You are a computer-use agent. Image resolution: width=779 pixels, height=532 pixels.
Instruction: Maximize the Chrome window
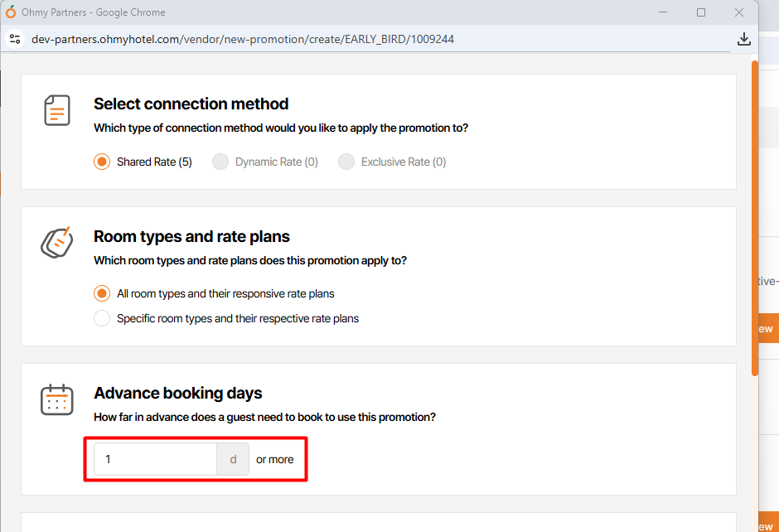point(701,12)
